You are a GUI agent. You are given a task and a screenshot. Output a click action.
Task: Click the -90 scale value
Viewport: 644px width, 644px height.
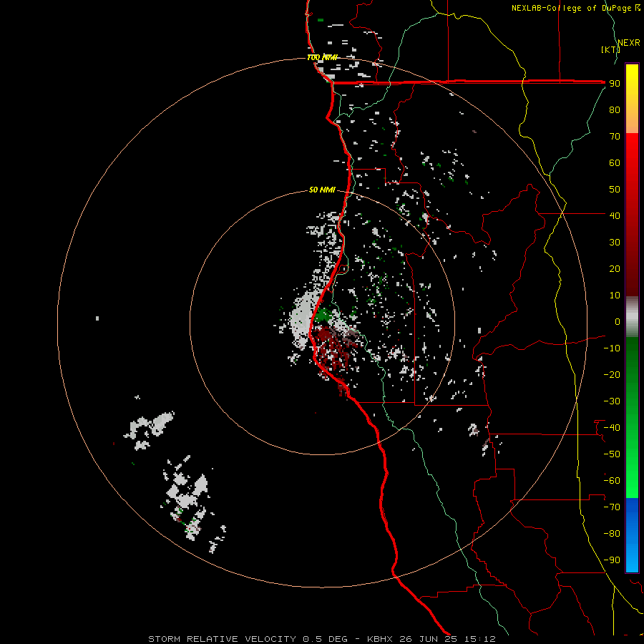pos(612,560)
